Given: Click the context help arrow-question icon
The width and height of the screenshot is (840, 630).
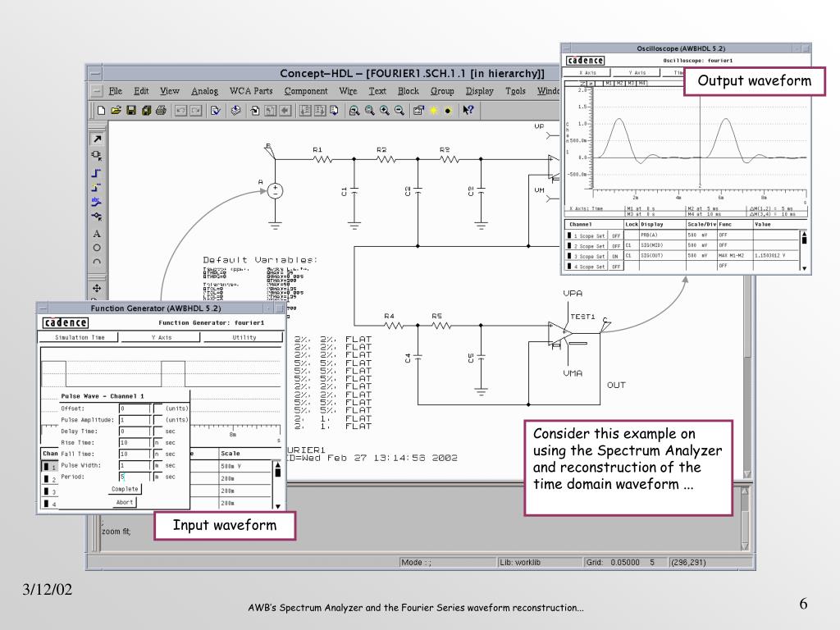Looking at the screenshot, I should (468, 111).
